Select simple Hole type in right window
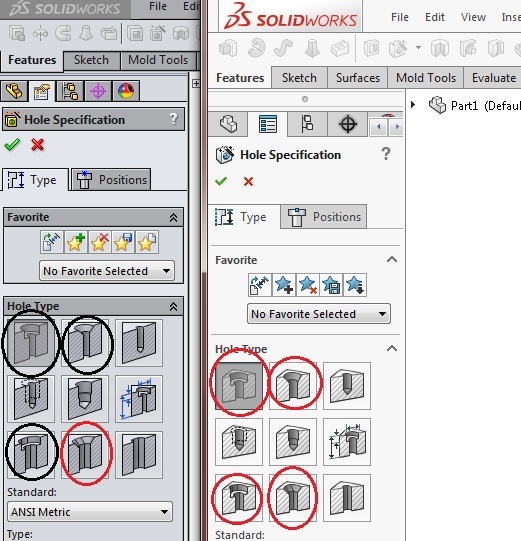Viewport: 521px width, 541px height. click(x=347, y=386)
